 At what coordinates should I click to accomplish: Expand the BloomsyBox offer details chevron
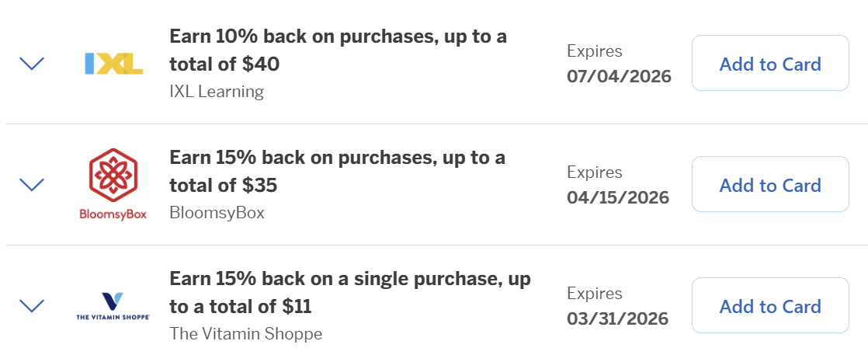click(32, 185)
